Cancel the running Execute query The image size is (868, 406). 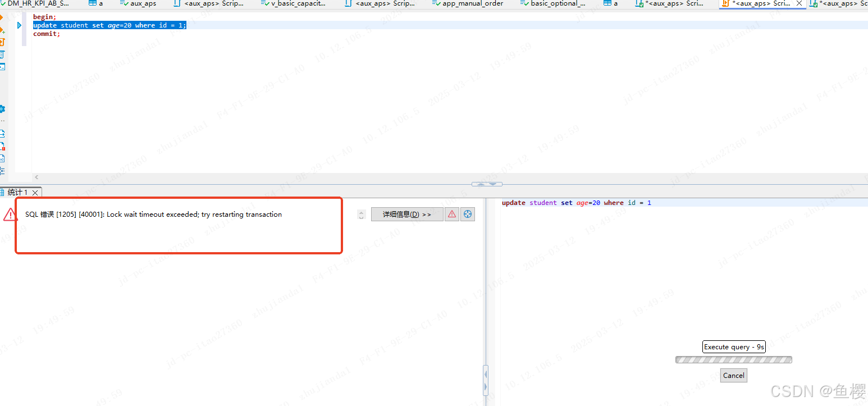coord(733,375)
